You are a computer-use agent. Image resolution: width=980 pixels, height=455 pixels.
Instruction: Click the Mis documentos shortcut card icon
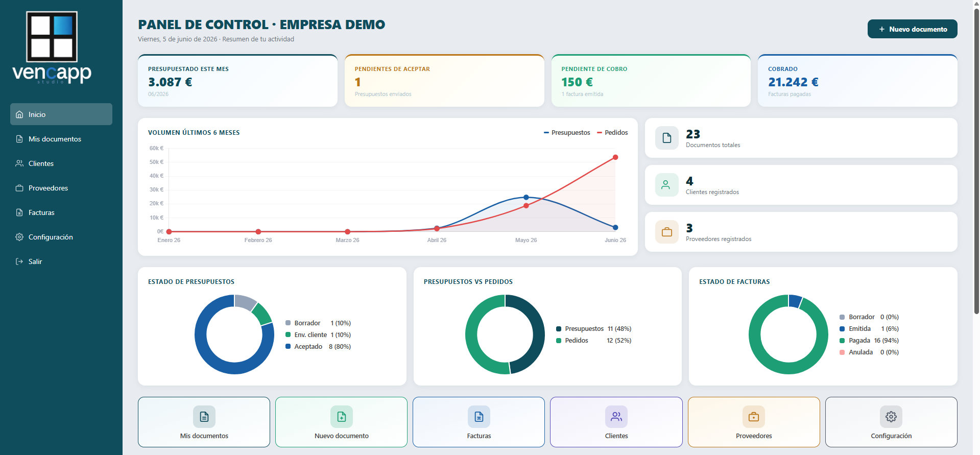(x=204, y=417)
